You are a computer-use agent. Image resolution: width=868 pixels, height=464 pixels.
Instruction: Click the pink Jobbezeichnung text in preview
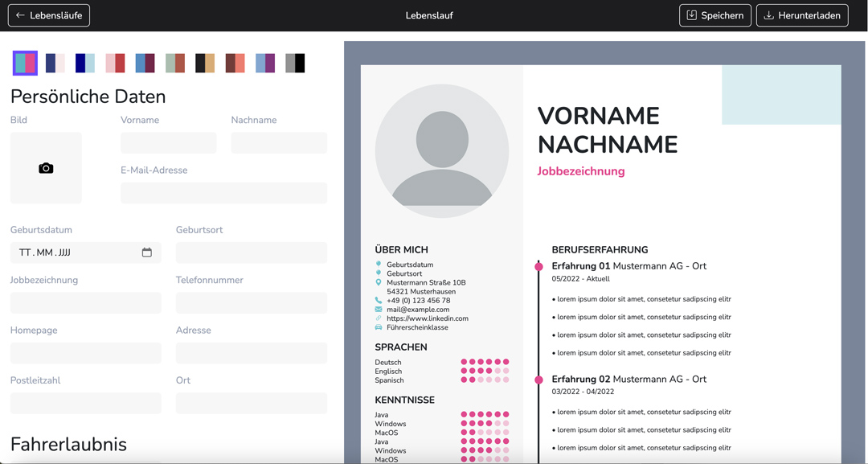pyautogui.click(x=580, y=171)
